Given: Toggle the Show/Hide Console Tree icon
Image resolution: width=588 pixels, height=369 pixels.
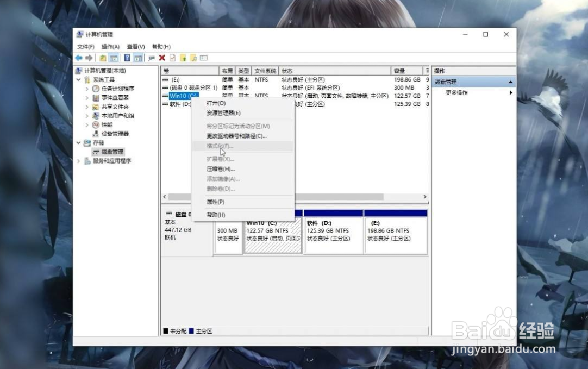Looking at the screenshot, I should 114,58.
